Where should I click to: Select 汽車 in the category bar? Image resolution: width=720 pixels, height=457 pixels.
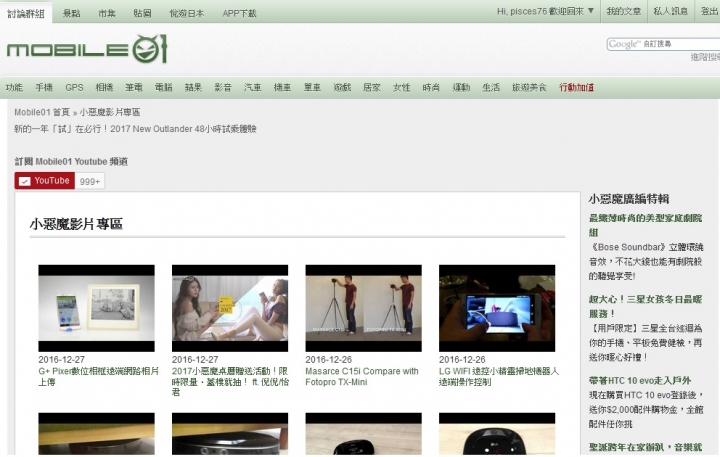point(253,87)
